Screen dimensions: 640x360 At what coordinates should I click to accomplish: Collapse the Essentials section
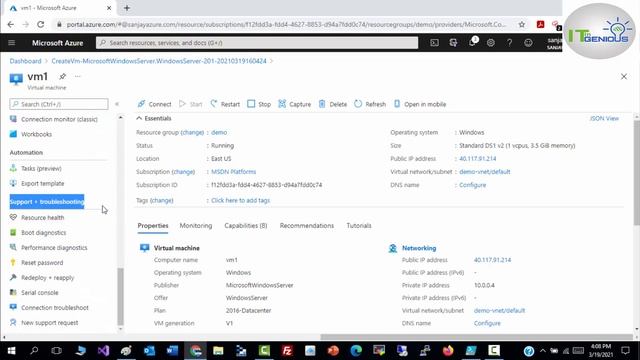(x=154, y=118)
